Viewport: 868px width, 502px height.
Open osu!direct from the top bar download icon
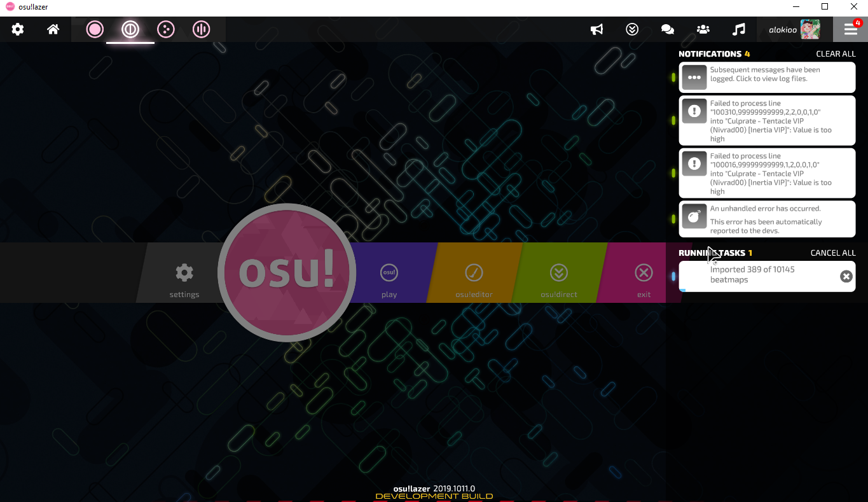[631, 29]
